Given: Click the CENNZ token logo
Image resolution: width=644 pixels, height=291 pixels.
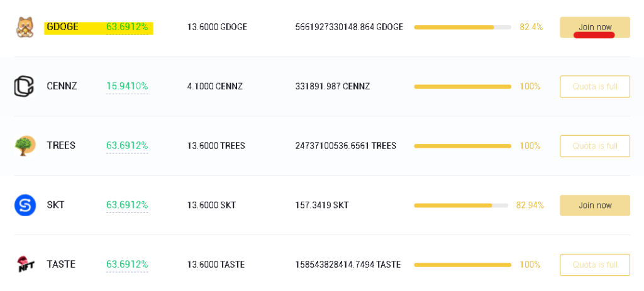Looking at the screenshot, I should [24, 87].
